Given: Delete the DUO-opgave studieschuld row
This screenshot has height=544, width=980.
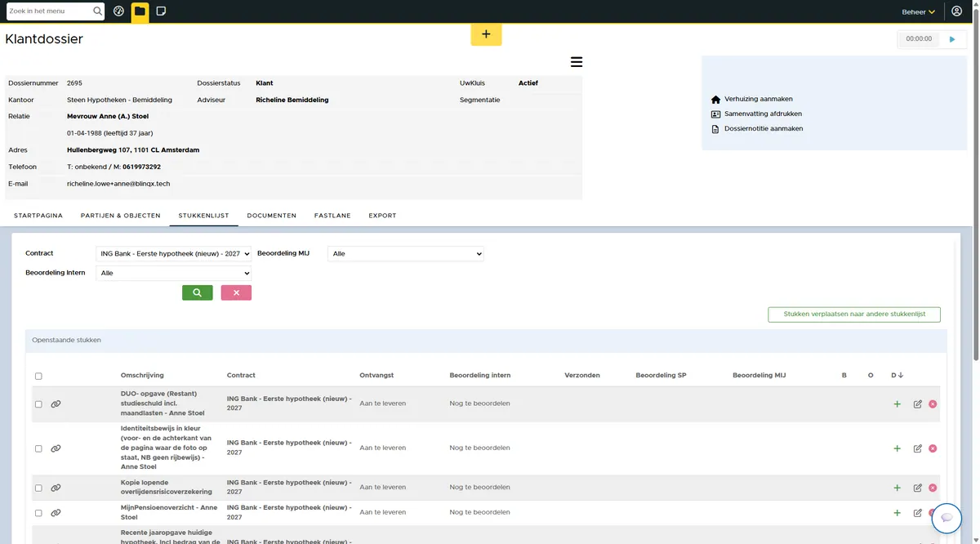Looking at the screenshot, I should click(933, 404).
